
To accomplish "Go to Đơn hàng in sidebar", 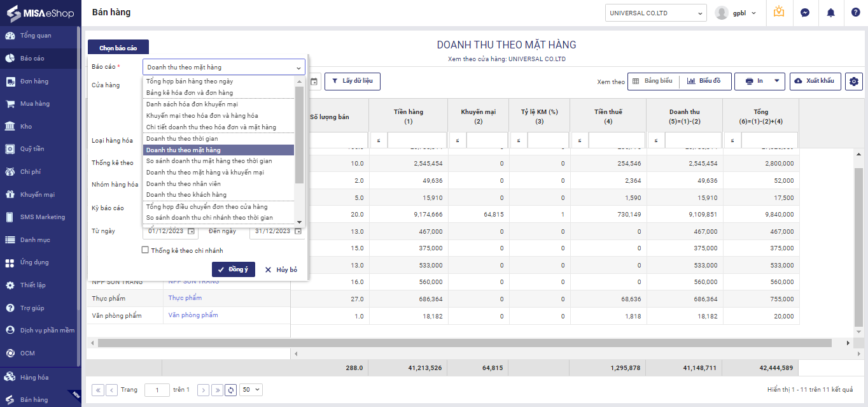I will [x=34, y=81].
